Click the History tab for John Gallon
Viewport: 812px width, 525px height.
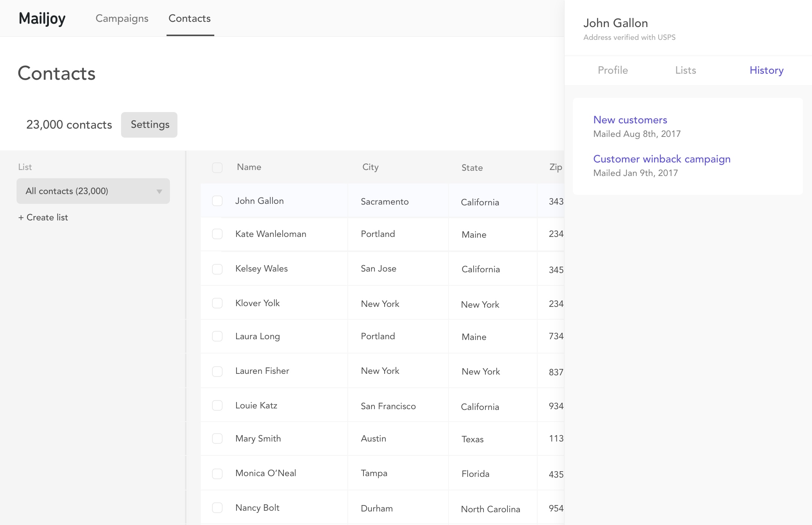pyautogui.click(x=767, y=70)
